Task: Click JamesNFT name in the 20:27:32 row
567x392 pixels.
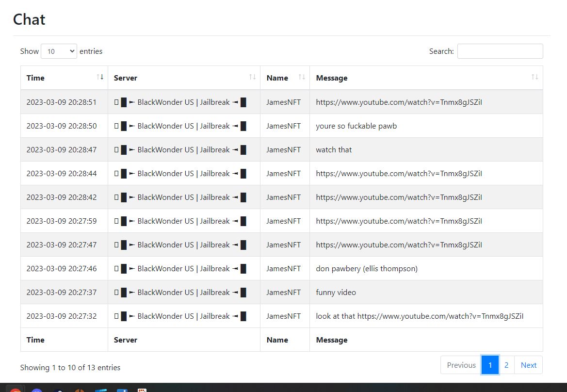Action: tap(283, 316)
